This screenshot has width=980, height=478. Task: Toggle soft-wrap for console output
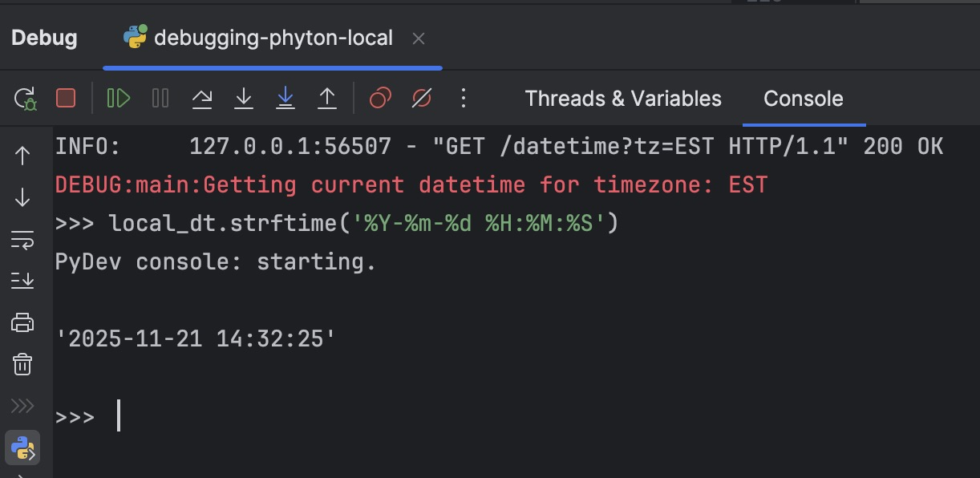22,239
